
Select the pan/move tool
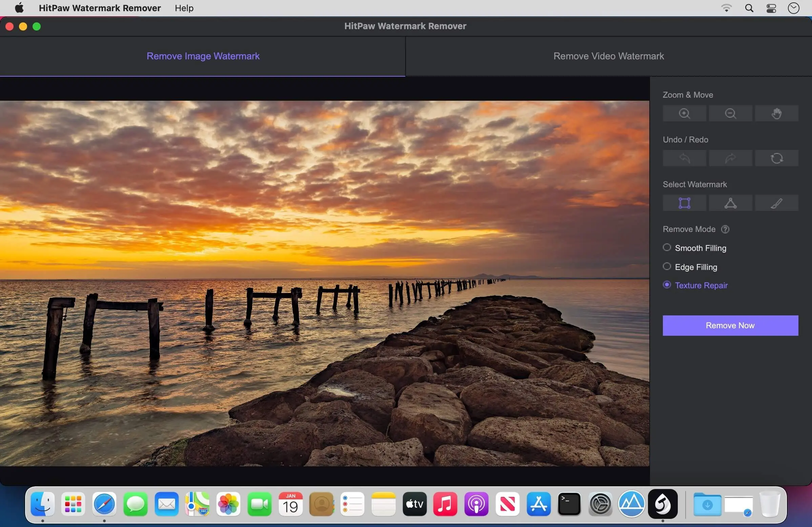coord(776,113)
